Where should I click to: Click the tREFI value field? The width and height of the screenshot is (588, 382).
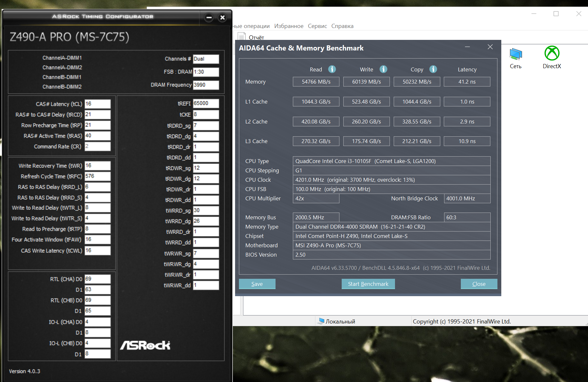[206, 103]
